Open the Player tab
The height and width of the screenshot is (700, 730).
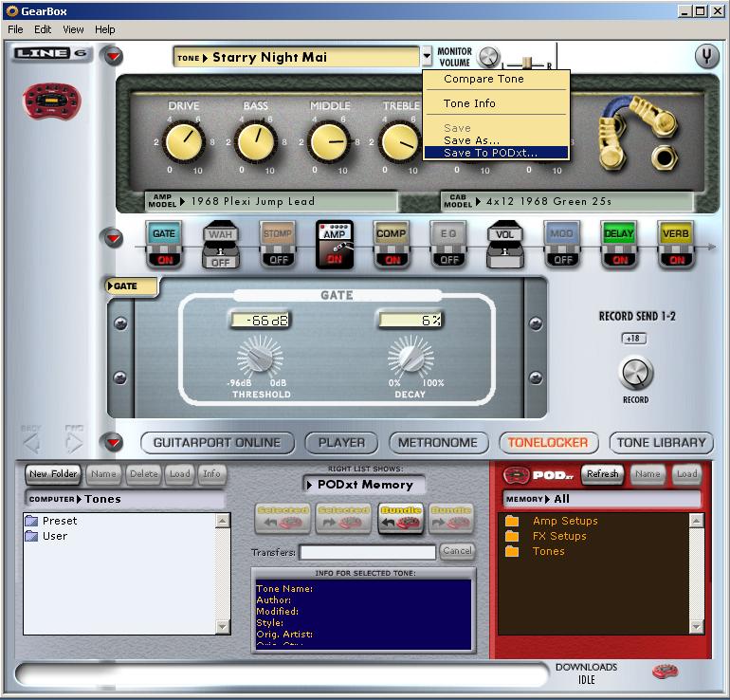[341, 442]
